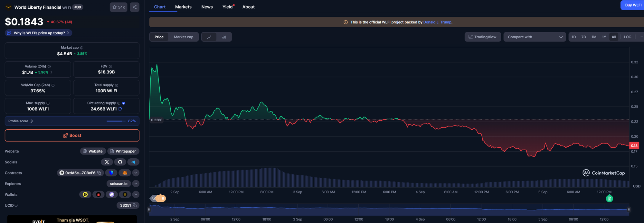Open the GitHub social link
Screen dimensions: 644x223
click(x=120, y=162)
